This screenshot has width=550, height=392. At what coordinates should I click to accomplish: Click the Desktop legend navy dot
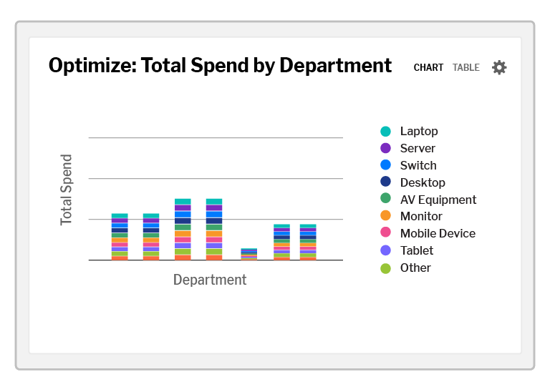pos(385,182)
